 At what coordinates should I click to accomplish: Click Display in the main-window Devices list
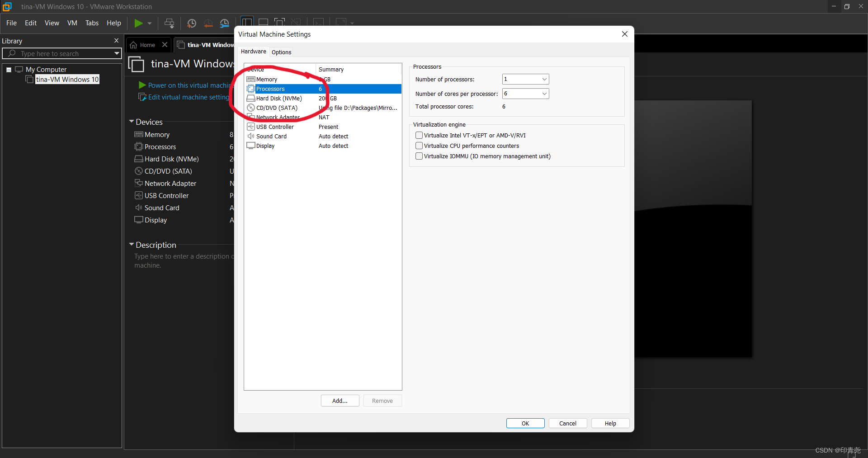156,220
